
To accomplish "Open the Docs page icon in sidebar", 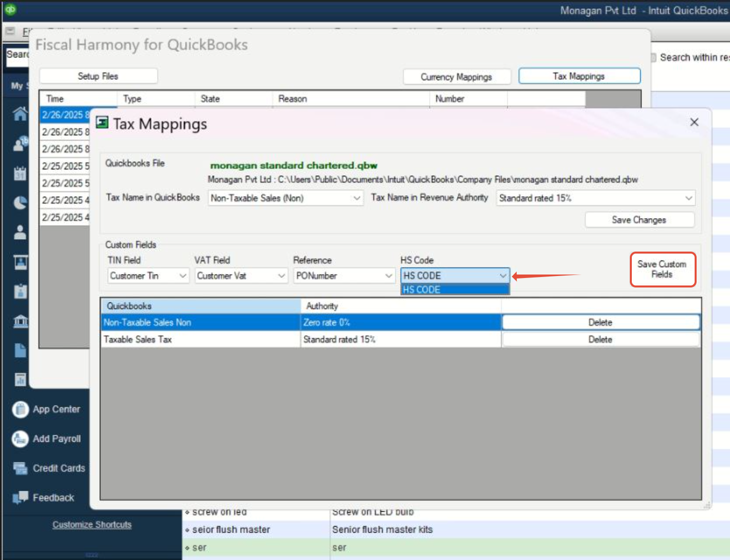I will tap(20, 350).
